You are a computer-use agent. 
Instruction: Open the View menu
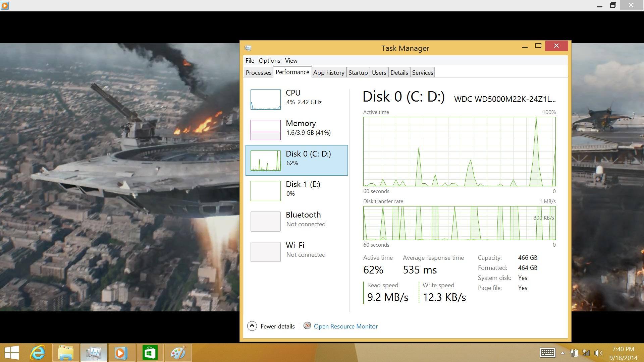pyautogui.click(x=291, y=61)
